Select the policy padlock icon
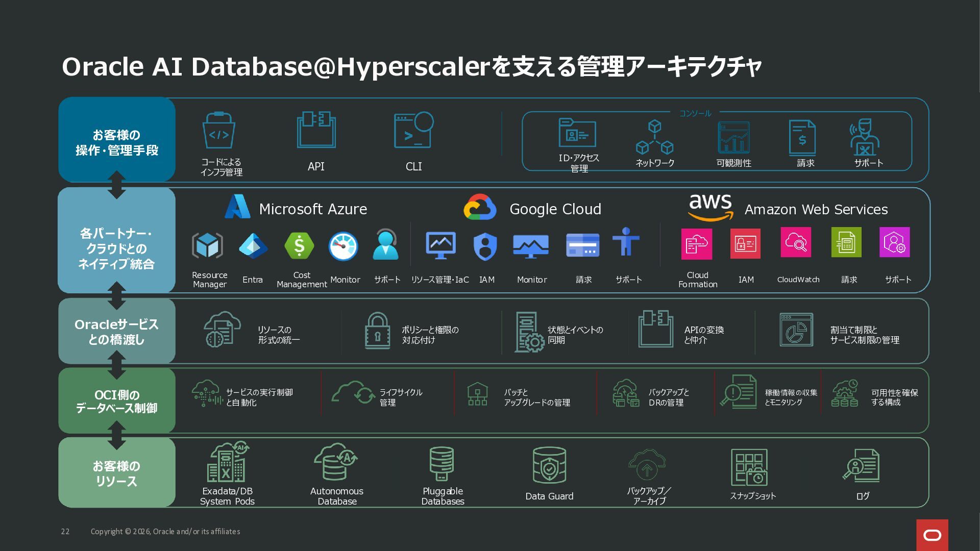Image resolution: width=980 pixels, height=551 pixels. (x=377, y=331)
